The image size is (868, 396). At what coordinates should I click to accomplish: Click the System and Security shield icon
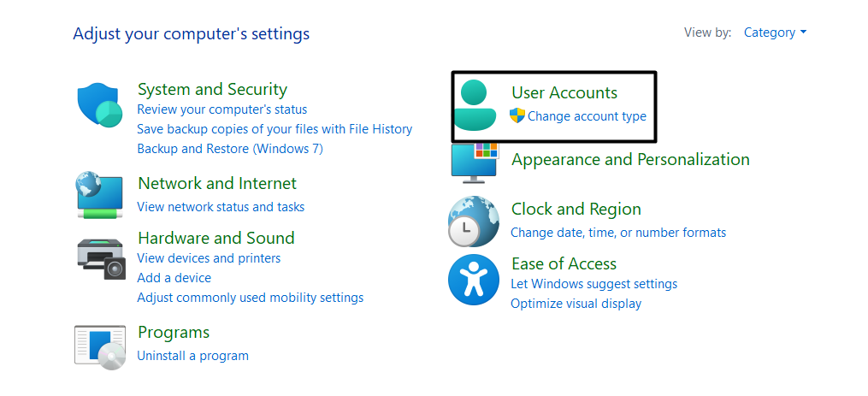(99, 105)
